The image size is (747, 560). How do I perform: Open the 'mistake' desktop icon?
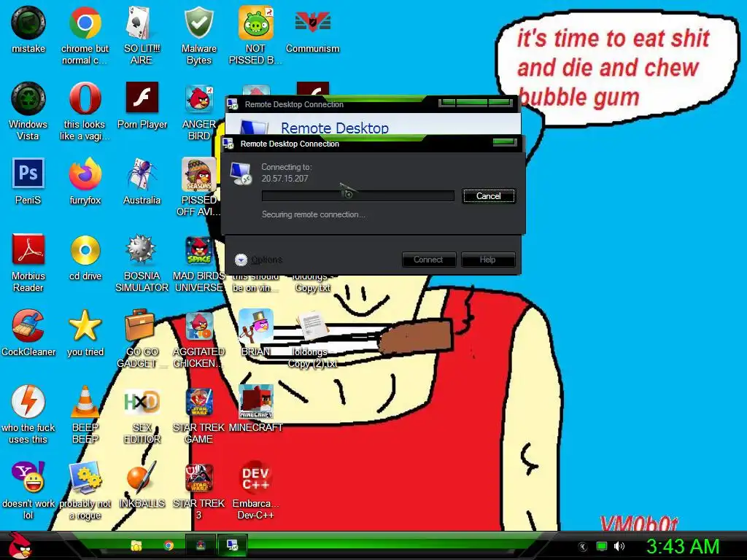(28, 29)
